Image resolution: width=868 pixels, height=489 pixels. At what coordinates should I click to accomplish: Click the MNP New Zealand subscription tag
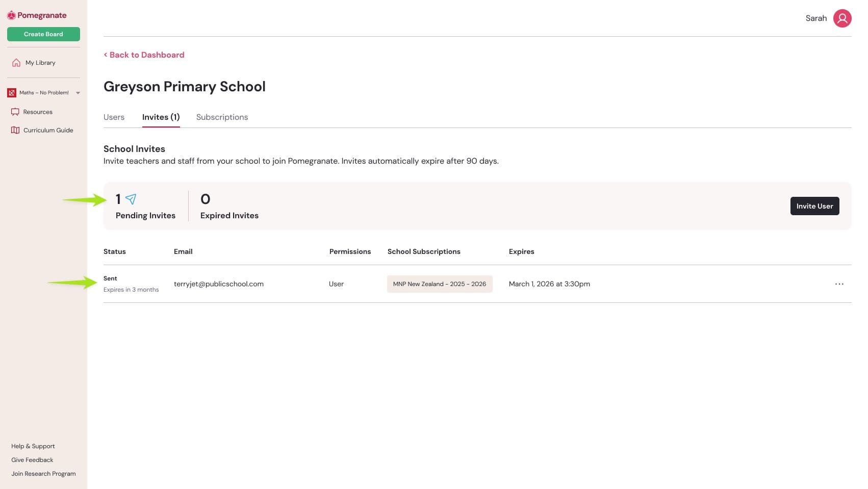(x=439, y=284)
